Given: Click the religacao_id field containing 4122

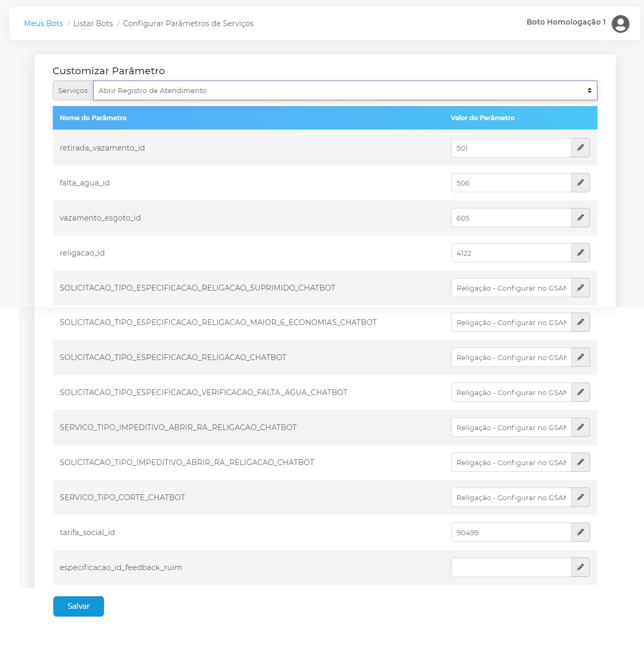Looking at the screenshot, I should click(511, 253).
